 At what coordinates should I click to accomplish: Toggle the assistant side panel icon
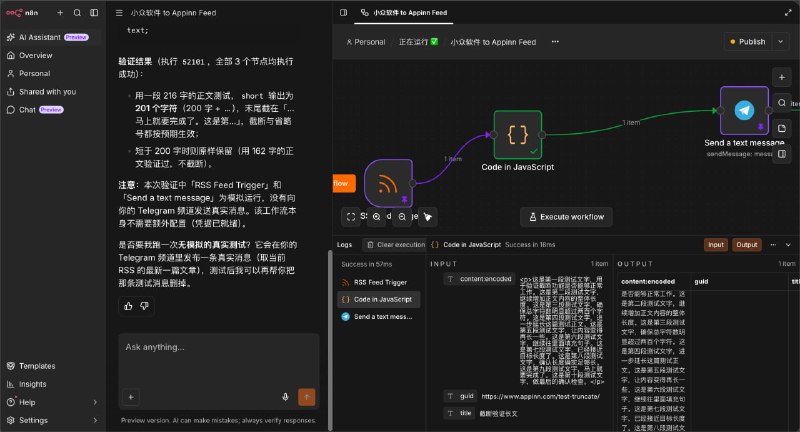(343, 12)
